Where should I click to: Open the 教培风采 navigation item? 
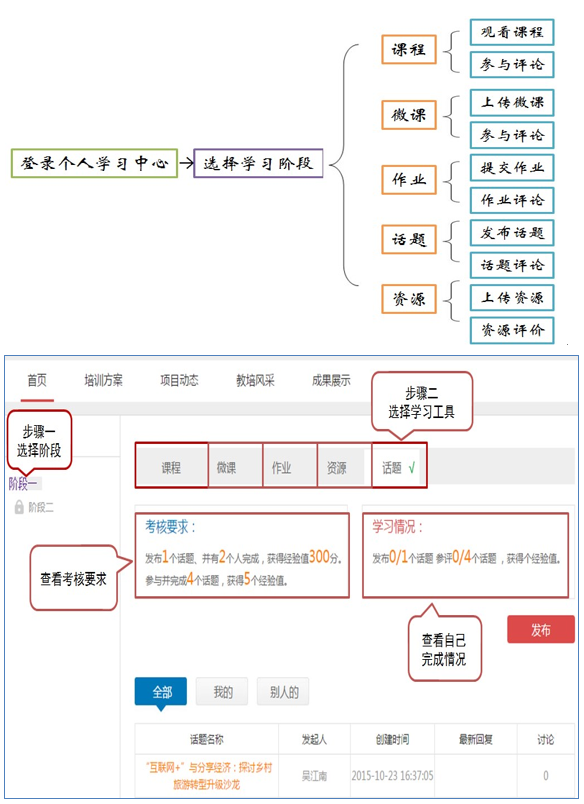tap(255, 380)
